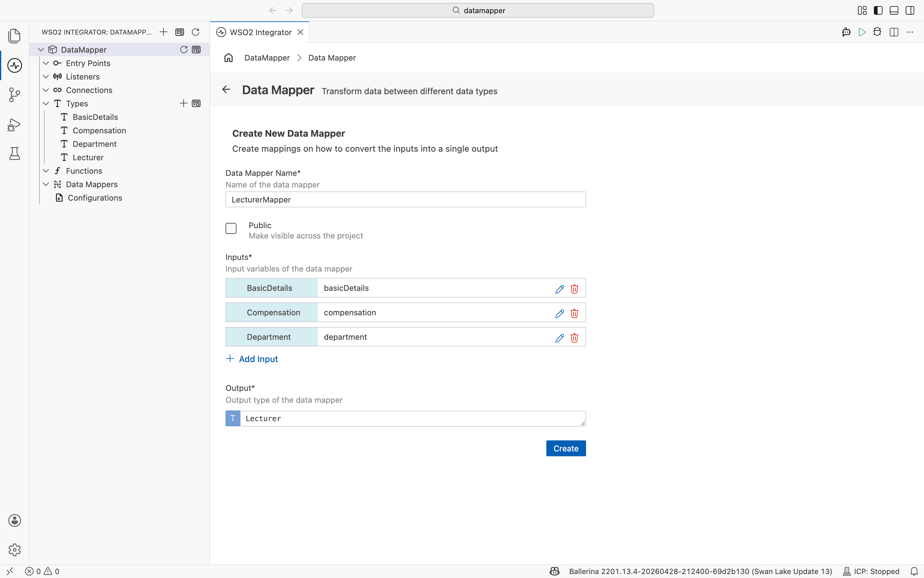
Task: Select the WSO2 Integrator editor tab
Action: [260, 32]
